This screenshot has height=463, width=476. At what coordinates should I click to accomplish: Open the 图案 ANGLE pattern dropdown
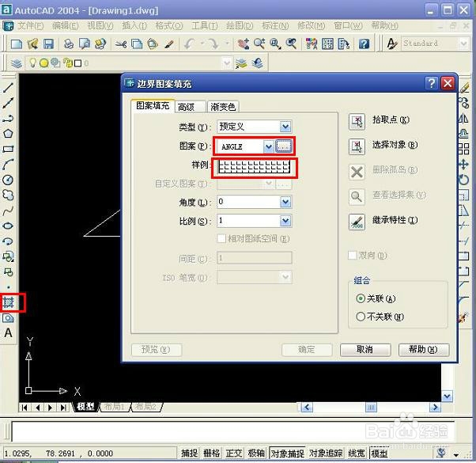point(268,146)
